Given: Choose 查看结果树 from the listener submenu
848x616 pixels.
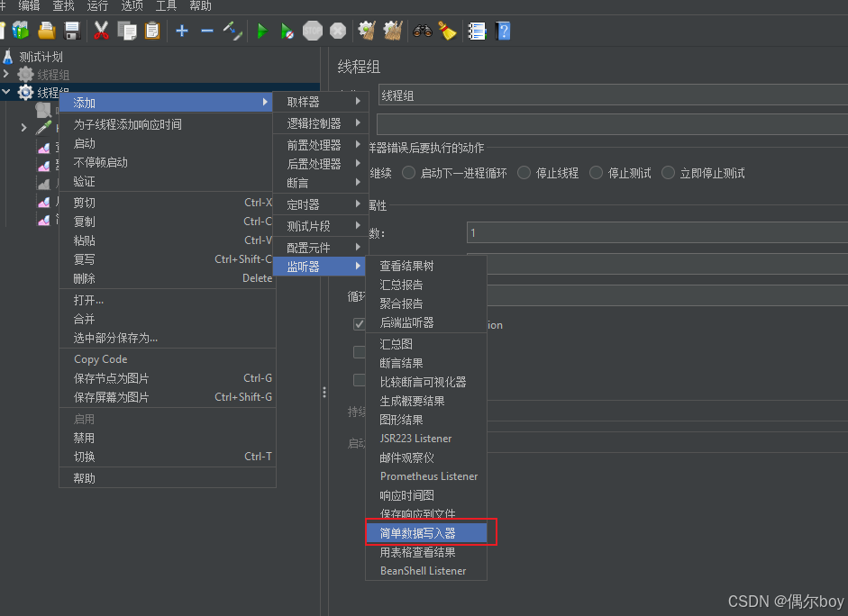Looking at the screenshot, I should pos(415,265).
